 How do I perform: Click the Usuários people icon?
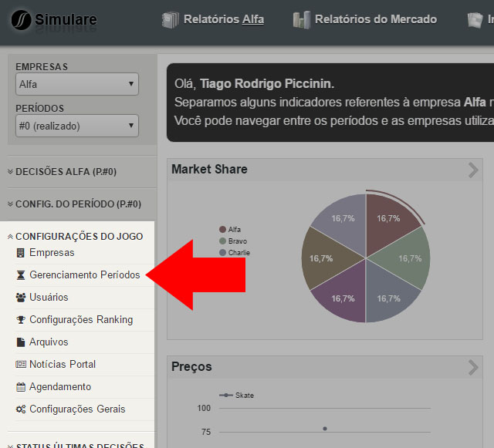[x=21, y=298]
